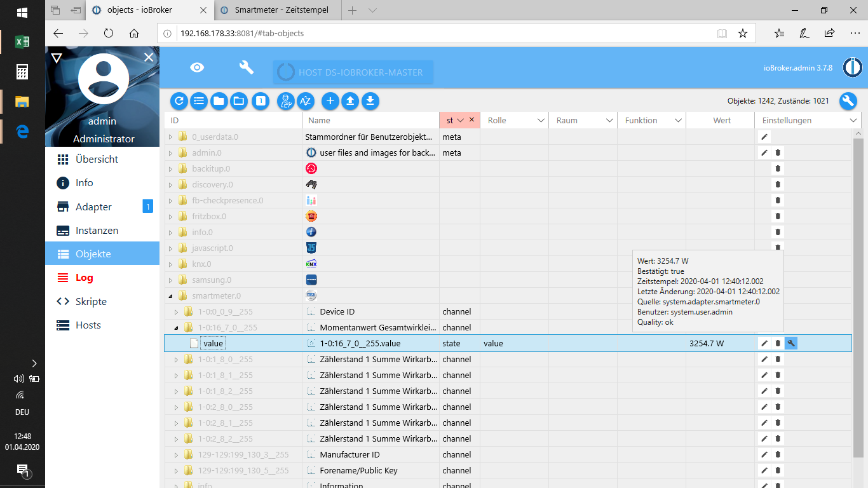
Task: Click the browser back arrow
Action: coord(58,33)
